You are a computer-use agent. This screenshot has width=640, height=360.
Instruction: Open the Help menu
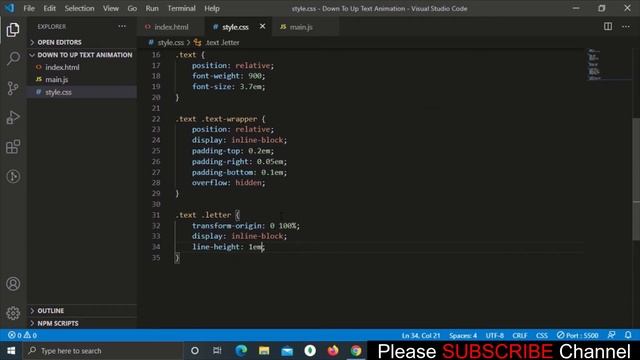[x=212, y=8]
